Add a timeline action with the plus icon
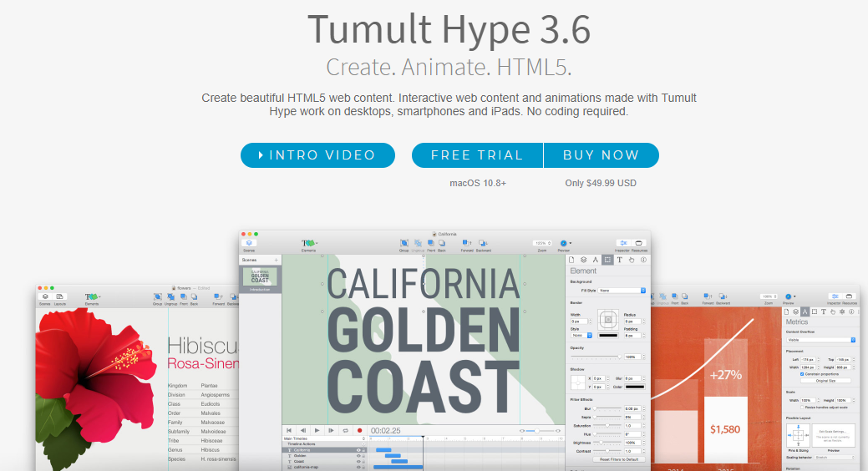The image size is (868, 471). point(363,444)
